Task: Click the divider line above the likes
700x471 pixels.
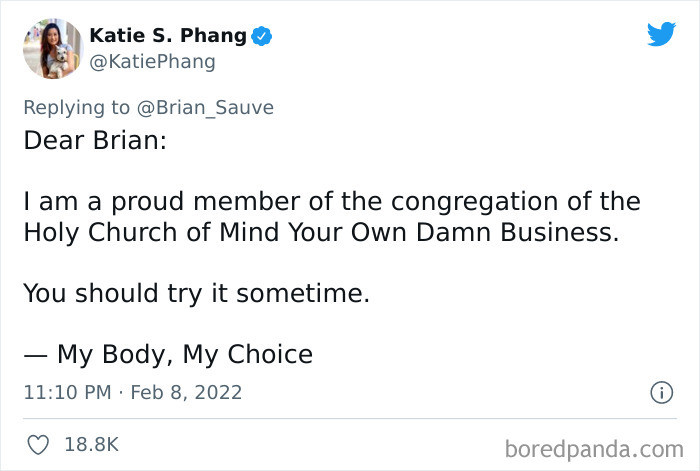Action: 350,418
